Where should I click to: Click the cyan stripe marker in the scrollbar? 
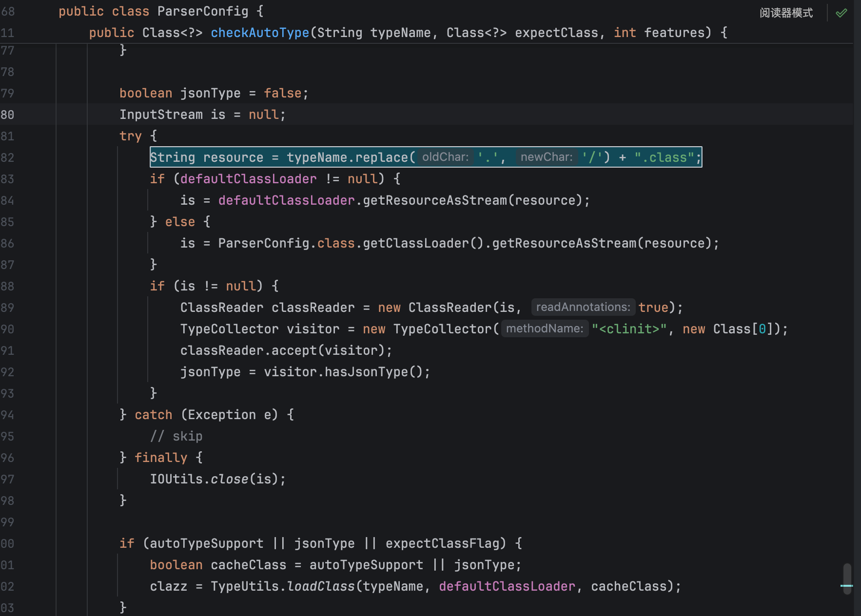tap(847, 585)
